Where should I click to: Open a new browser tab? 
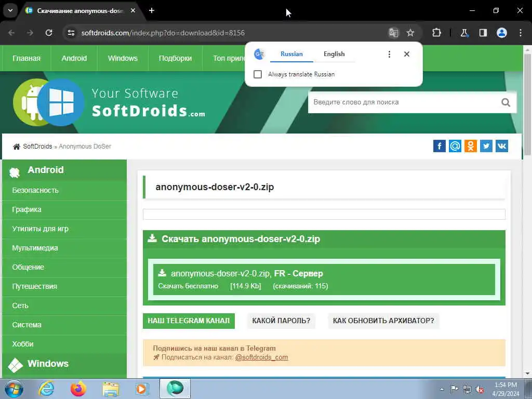click(152, 10)
